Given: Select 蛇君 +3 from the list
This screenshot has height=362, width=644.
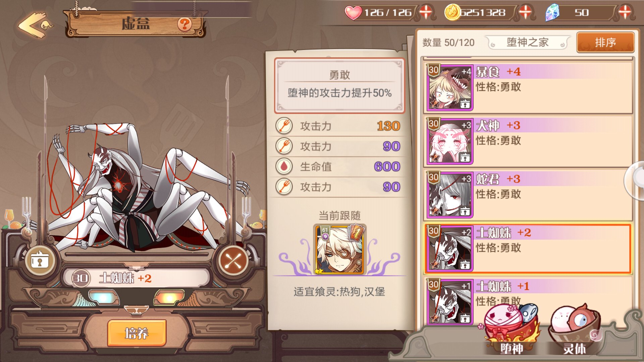Looking at the screenshot, I should coord(528,194).
